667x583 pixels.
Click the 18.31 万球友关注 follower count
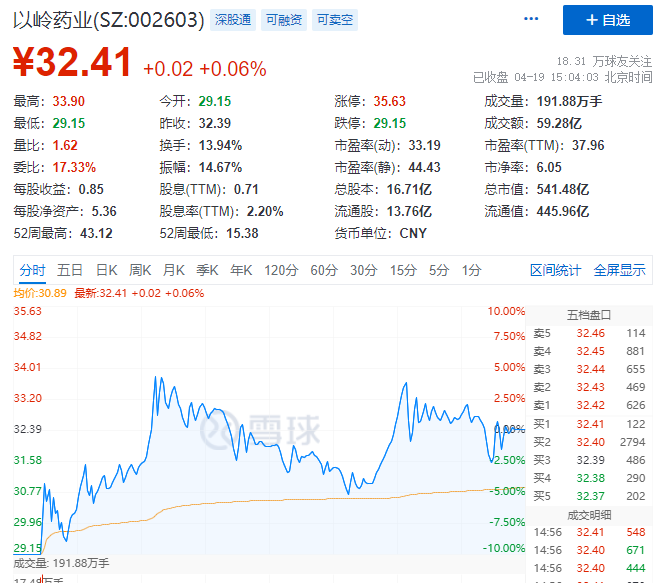pos(604,61)
